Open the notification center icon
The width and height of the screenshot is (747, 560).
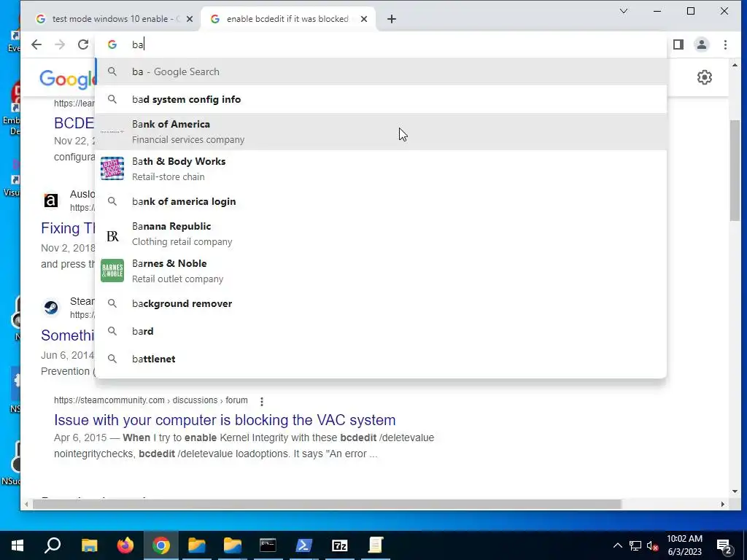click(x=724, y=546)
